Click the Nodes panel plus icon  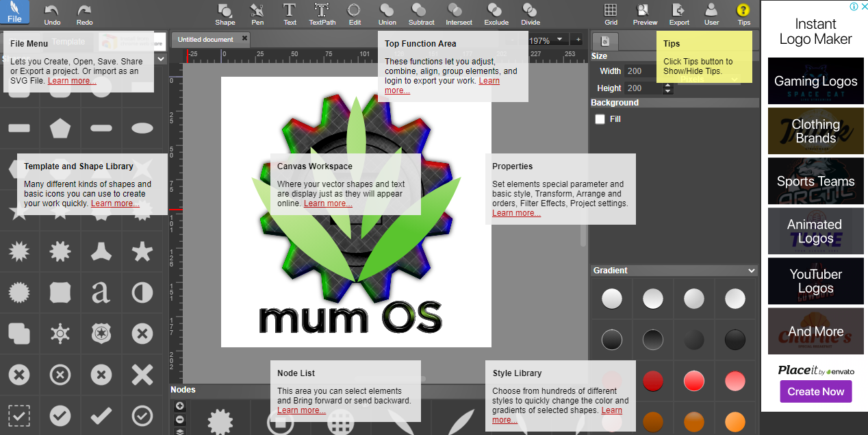(180, 406)
